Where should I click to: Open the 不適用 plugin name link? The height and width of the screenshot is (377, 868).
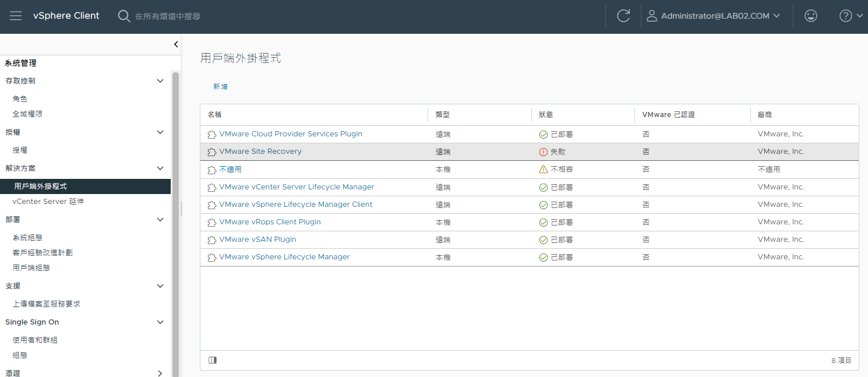[x=230, y=170]
